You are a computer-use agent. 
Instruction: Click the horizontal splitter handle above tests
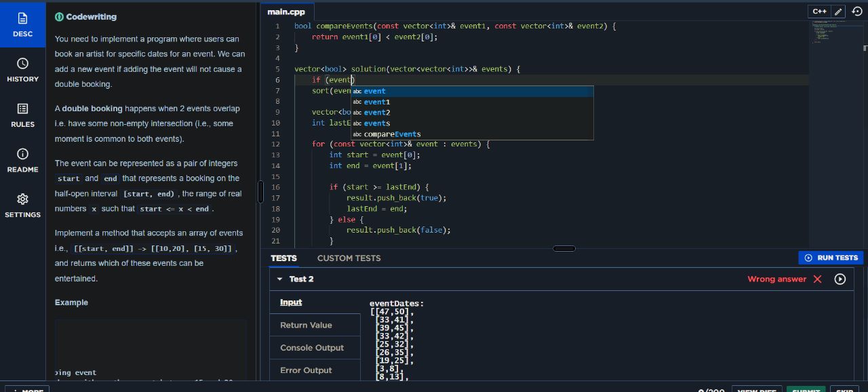pos(564,248)
